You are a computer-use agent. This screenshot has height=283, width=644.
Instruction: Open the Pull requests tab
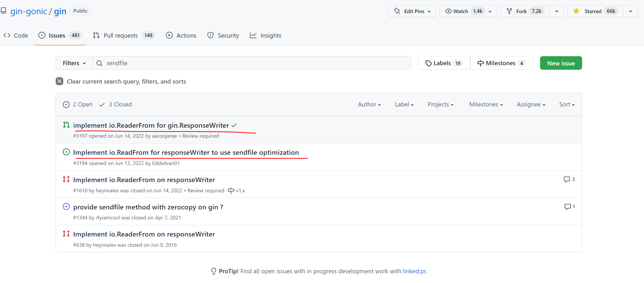click(124, 35)
